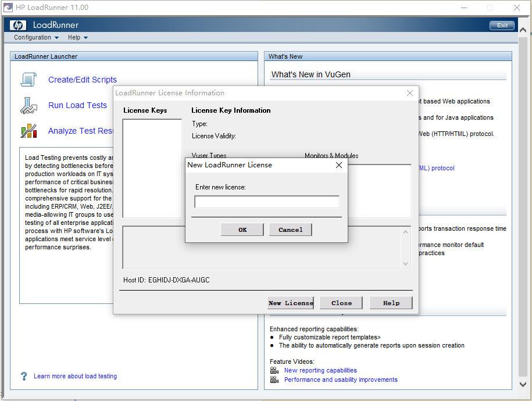Click the LoadRunner Launcher panel title
The image size is (532, 401).
coord(46,56)
